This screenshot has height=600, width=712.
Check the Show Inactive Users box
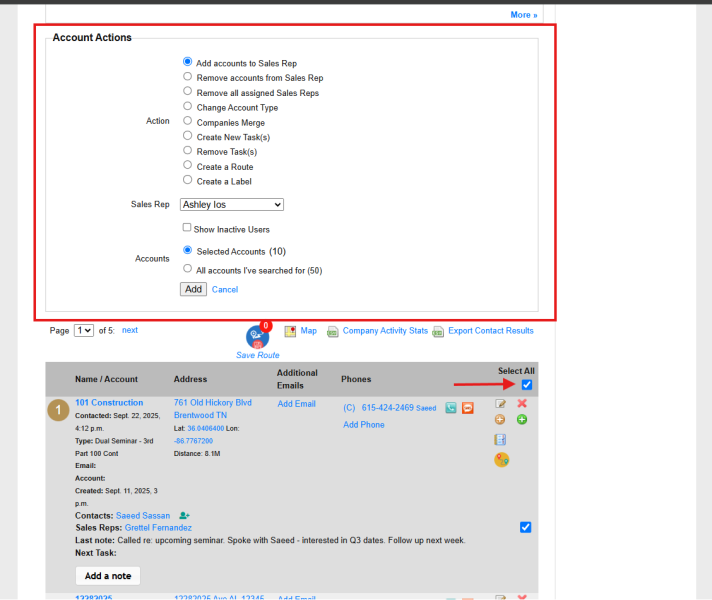click(187, 227)
